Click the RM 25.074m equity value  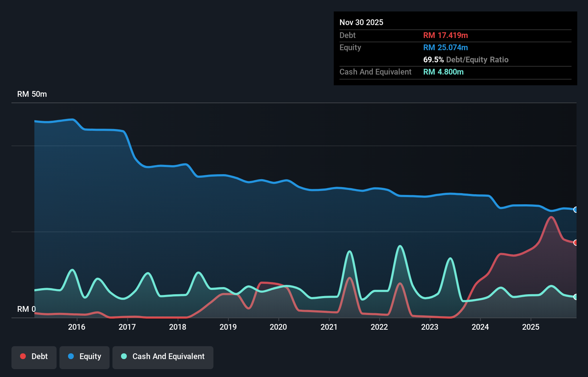pos(445,47)
